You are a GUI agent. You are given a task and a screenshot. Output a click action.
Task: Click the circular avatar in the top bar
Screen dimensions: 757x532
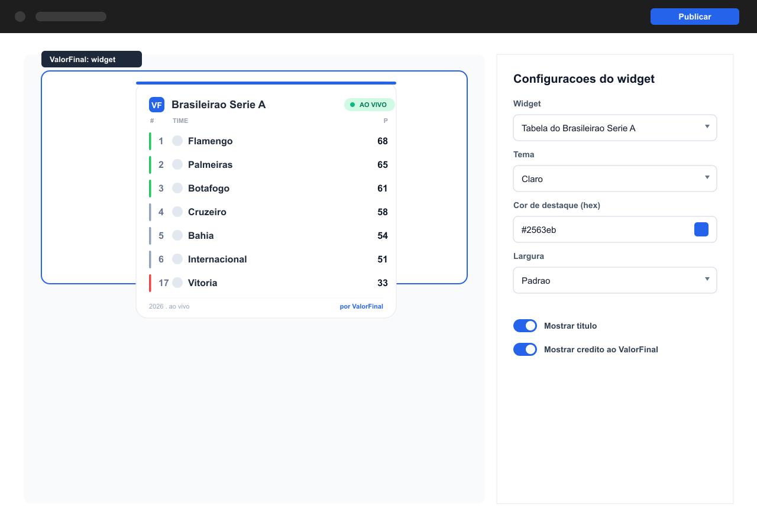tap(20, 17)
